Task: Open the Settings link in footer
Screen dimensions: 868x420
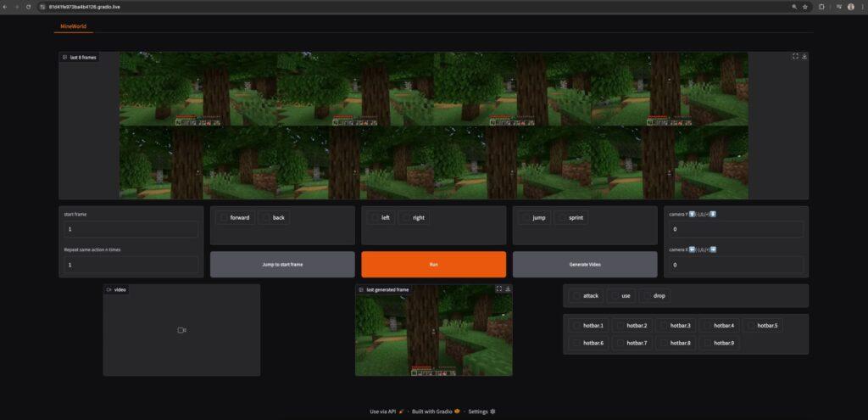Action: [x=481, y=412]
